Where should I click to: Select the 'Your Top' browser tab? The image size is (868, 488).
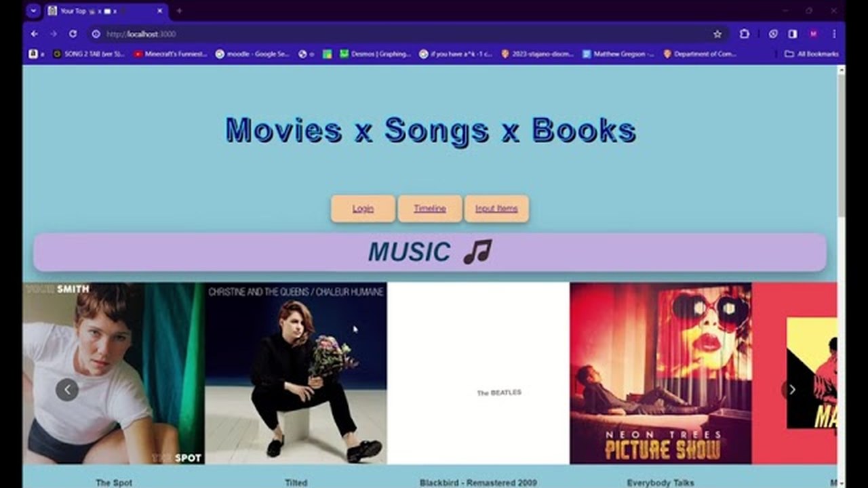[x=105, y=11]
